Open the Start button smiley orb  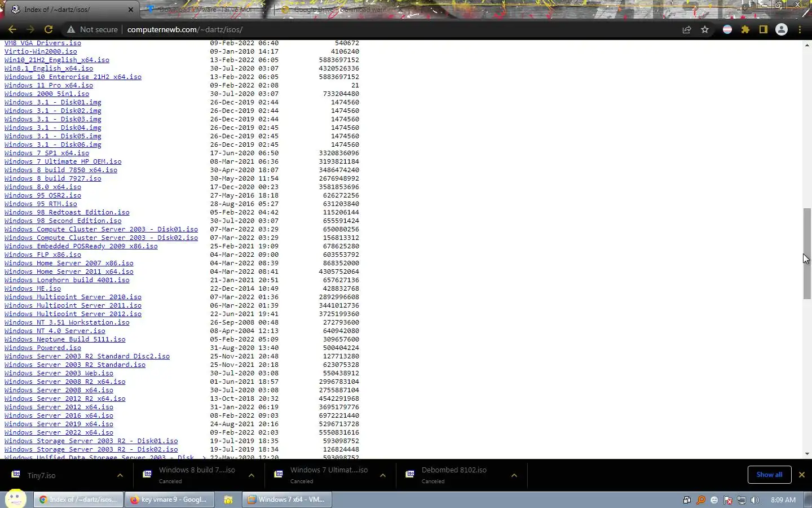pyautogui.click(x=16, y=499)
